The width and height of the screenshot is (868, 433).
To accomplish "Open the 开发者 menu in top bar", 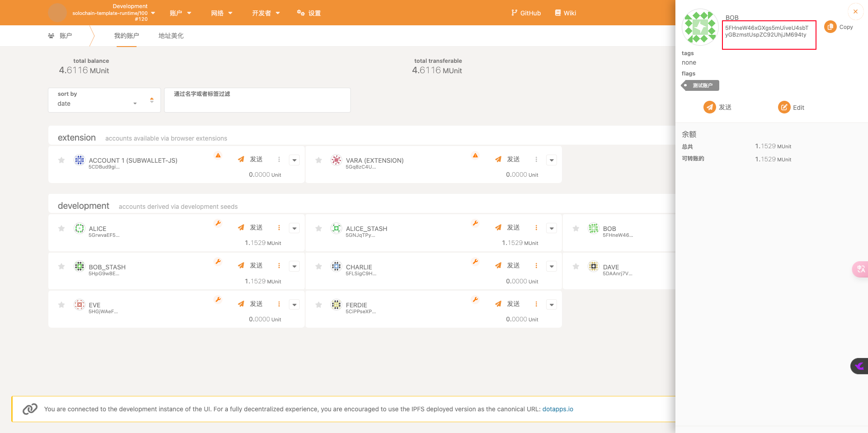I will point(266,13).
